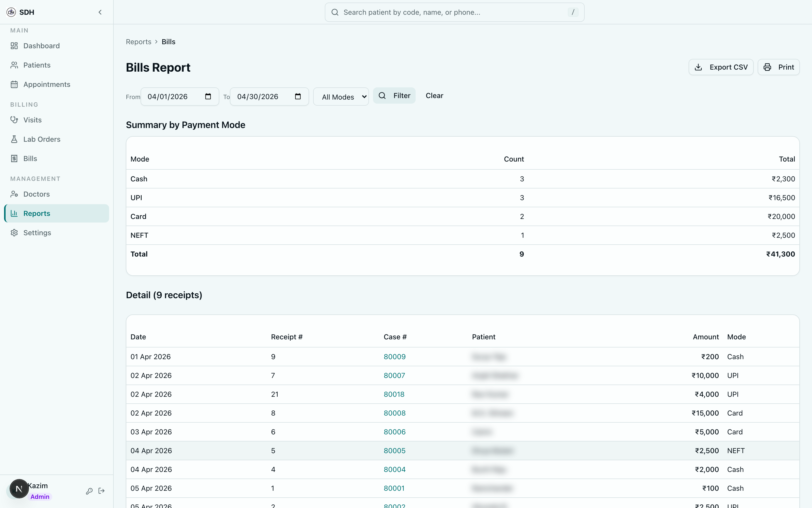This screenshot has height=508, width=812.
Task: Click the Admin role badge
Action: tap(40, 497)
